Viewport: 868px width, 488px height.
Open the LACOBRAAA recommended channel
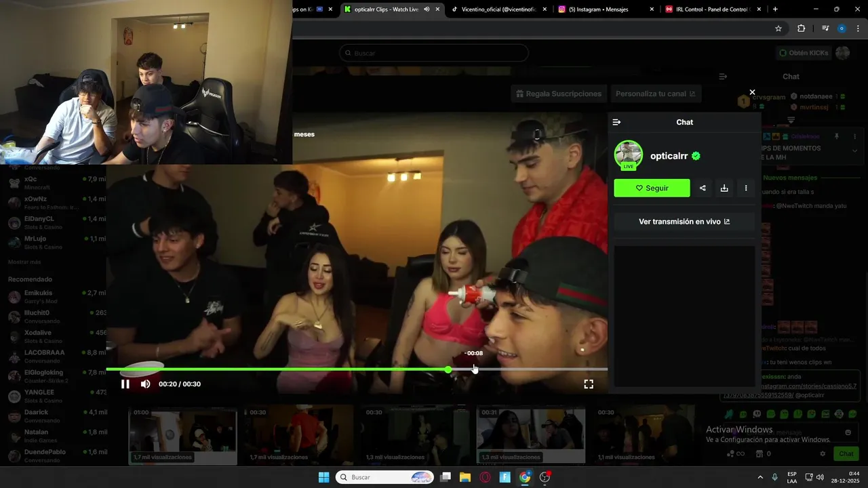pos(53,356)
